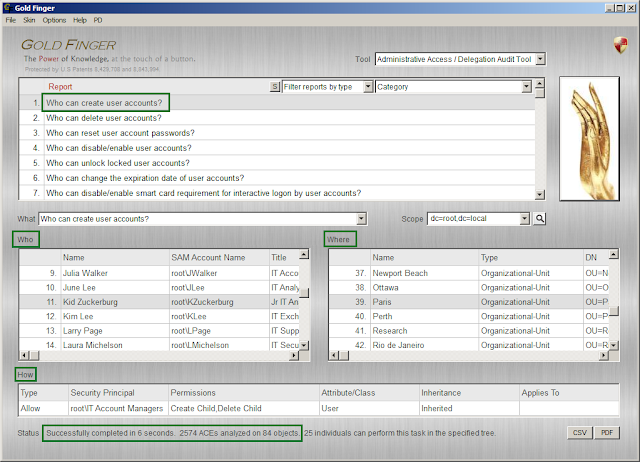Select Research in Where list

[x=469, y=331]
